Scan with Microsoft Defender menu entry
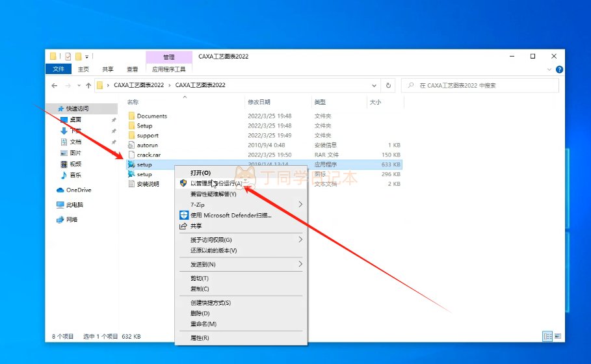Screen dimensions: 591x364 pyautogui.click(x=230, y=215)
